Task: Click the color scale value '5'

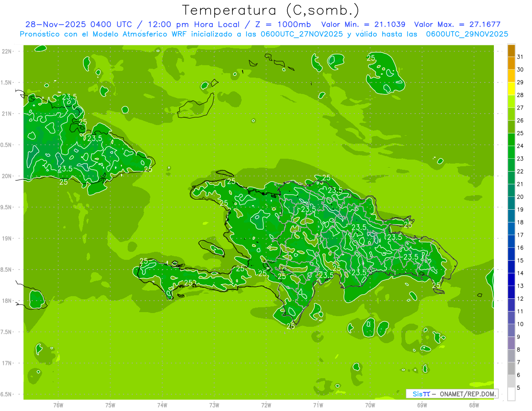Action: 519,388
